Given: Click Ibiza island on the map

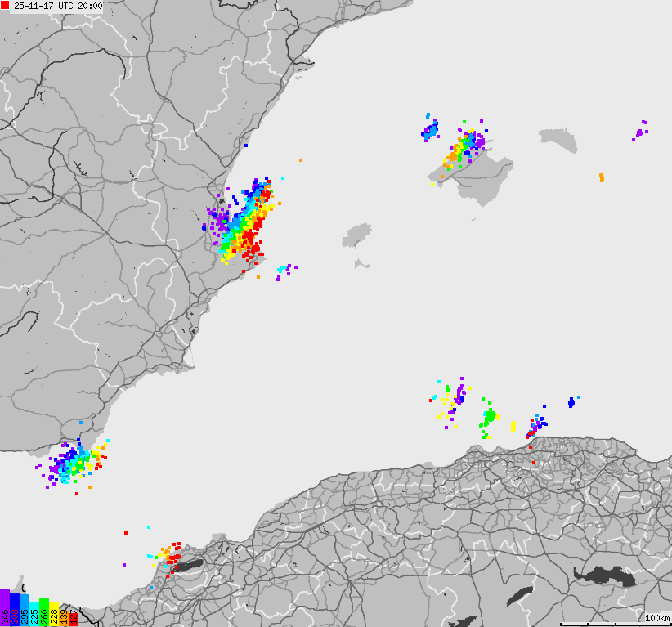Looking at the screenshot, I should [358, 235].
